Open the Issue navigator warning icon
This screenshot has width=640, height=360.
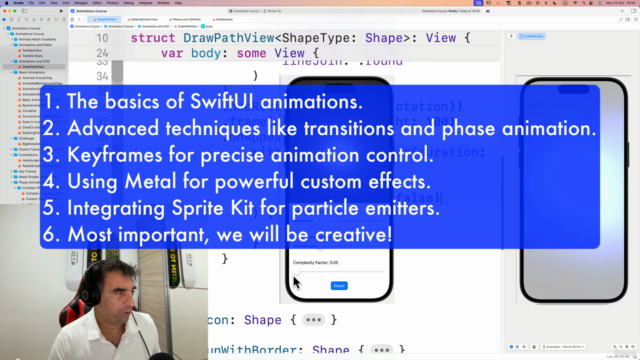tap(34, 19)
